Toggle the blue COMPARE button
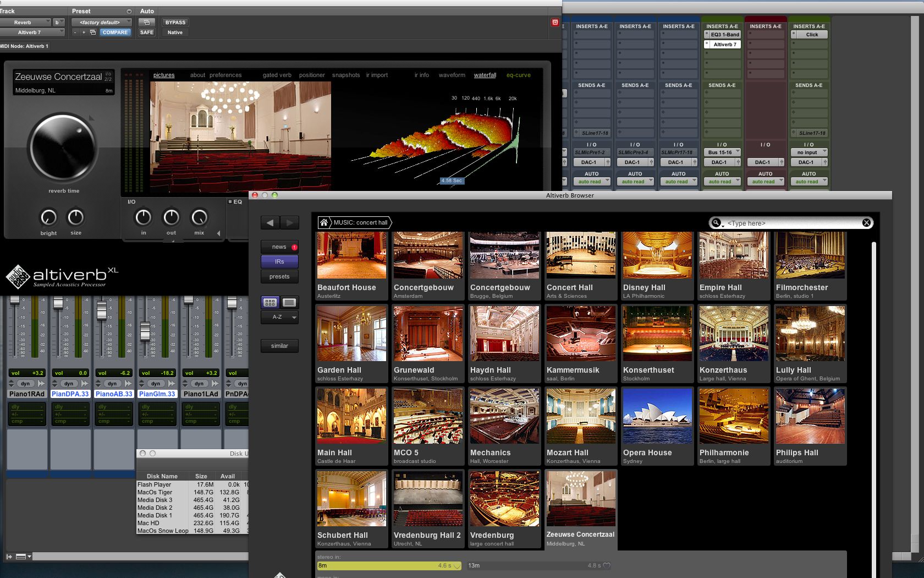This screenshot has height=578, width=924. [115, 32]
